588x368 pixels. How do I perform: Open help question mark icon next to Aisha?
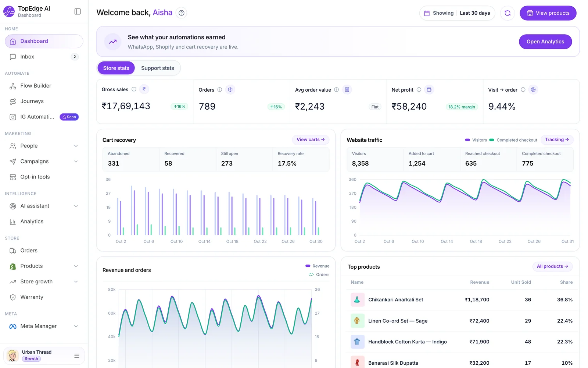tap(181, 13)
